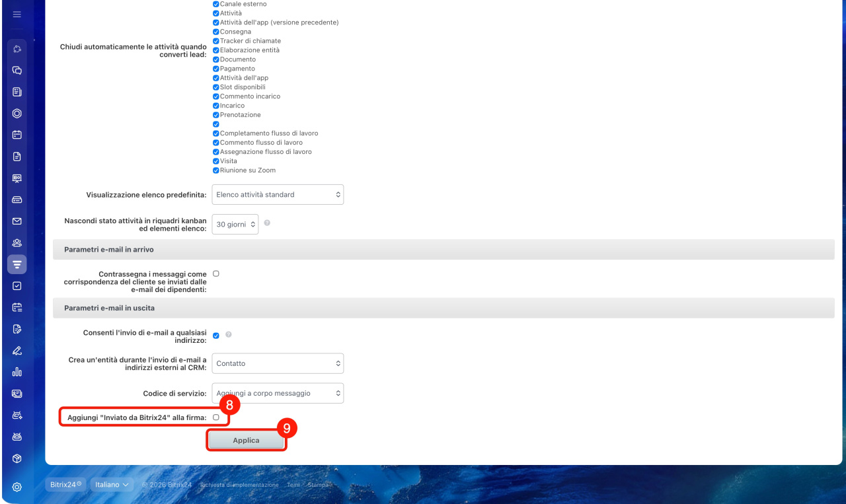Click the bar chart analytics sidebar icon
The image size is (846, 504).
pos(17,372)
